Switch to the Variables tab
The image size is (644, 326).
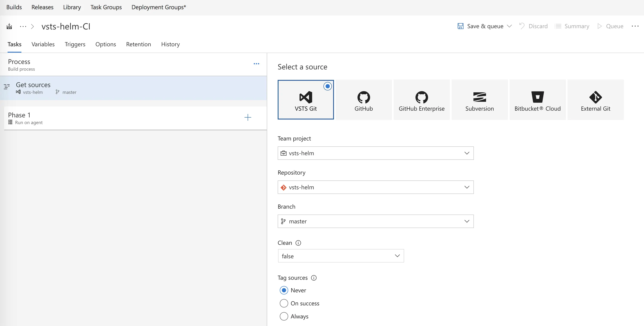43,44
